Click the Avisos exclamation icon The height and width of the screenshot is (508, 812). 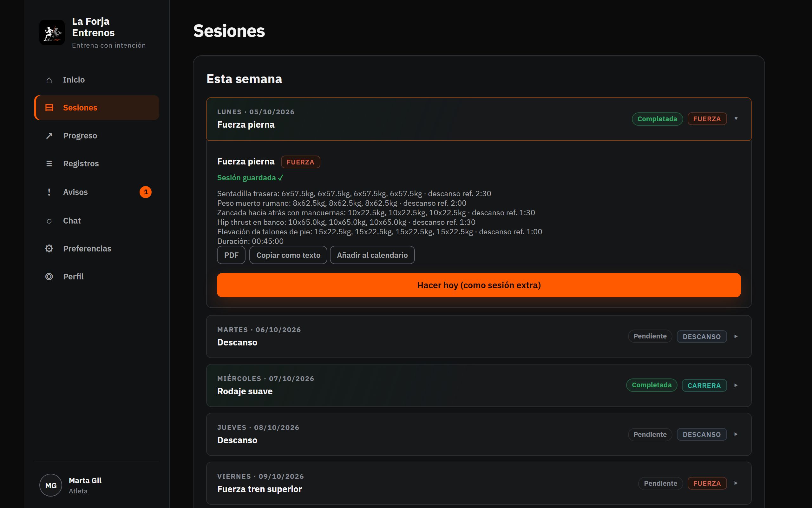pos(49,192)
